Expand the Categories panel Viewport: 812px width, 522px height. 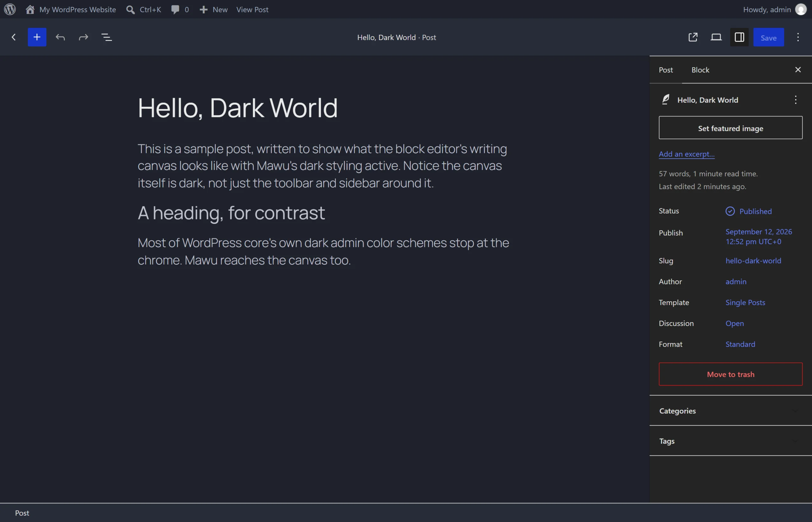[730, 410]
